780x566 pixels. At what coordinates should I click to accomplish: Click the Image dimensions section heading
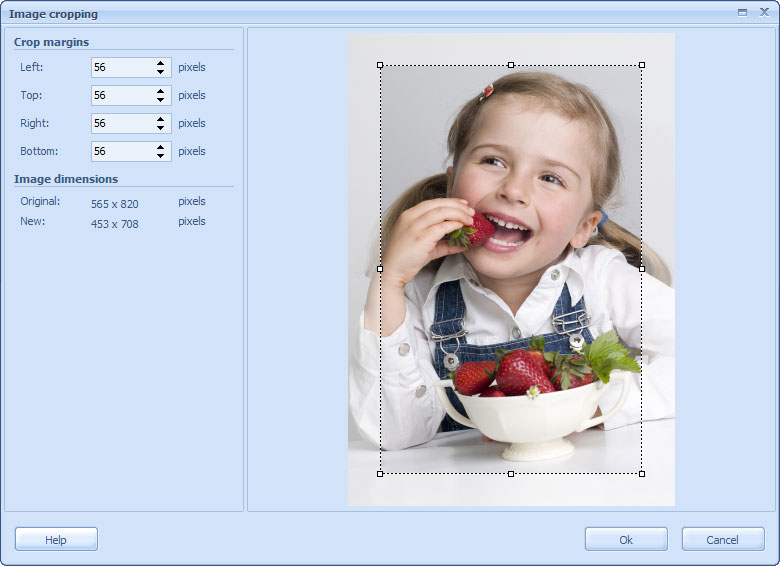(x=66, y=179)
